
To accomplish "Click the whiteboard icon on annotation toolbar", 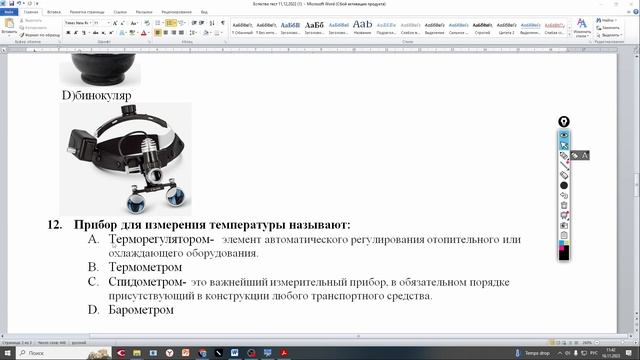I will [x=564, y=215].
